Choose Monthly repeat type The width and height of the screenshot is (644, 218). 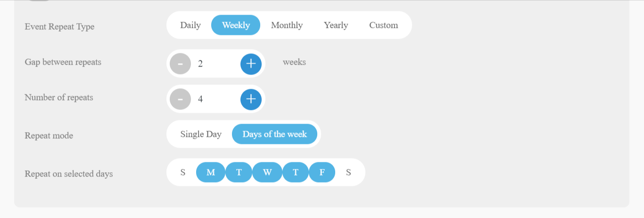287,25
